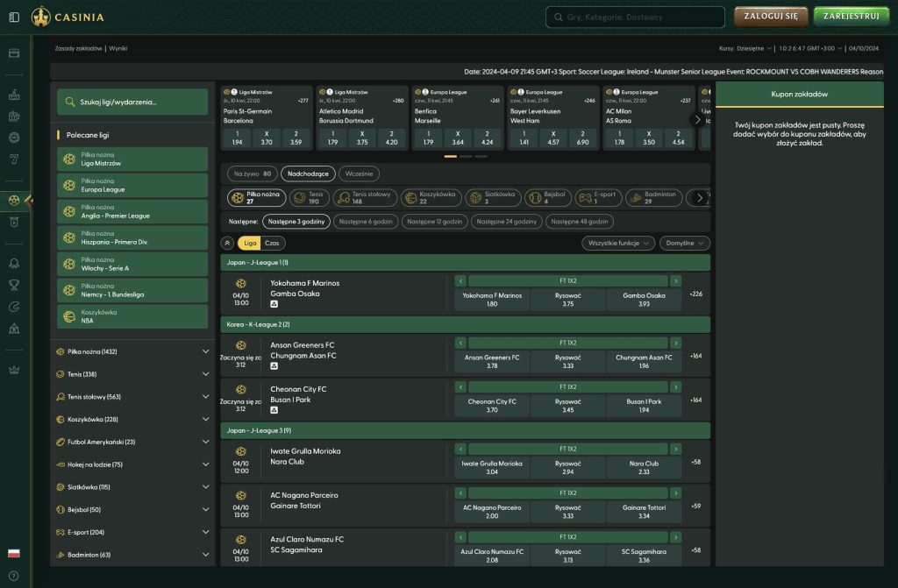Click the notifications bell icon in the sidebar

click(14, 263)
